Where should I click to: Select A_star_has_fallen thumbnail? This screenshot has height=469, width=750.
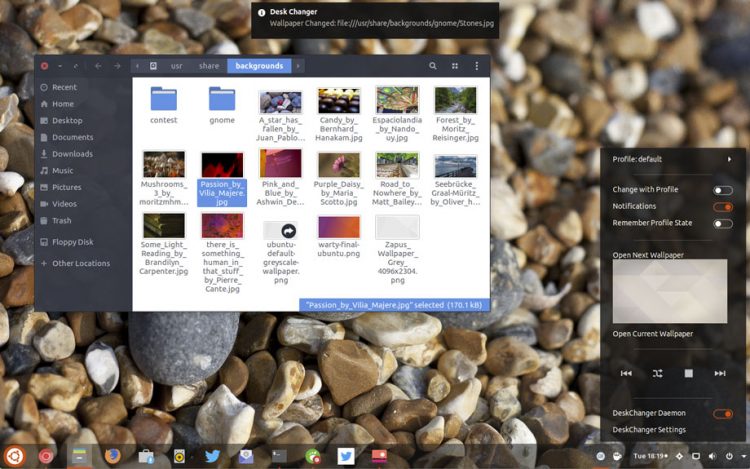(x=281, y=101)
